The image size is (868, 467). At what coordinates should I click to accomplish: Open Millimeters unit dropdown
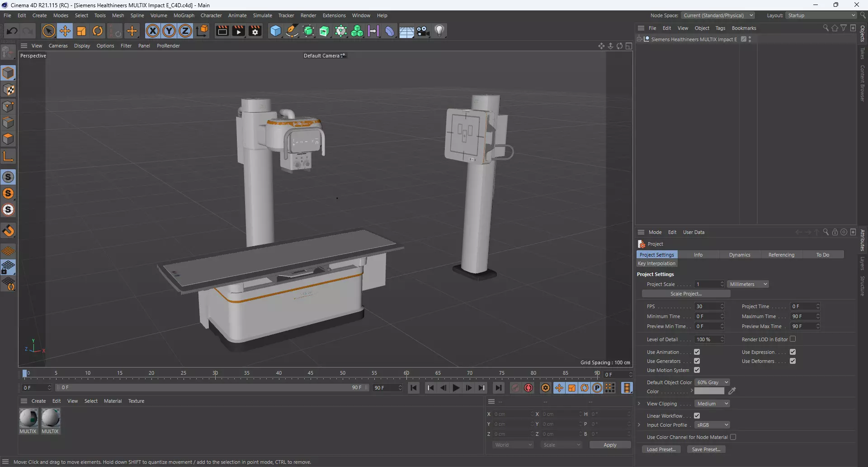748,284
